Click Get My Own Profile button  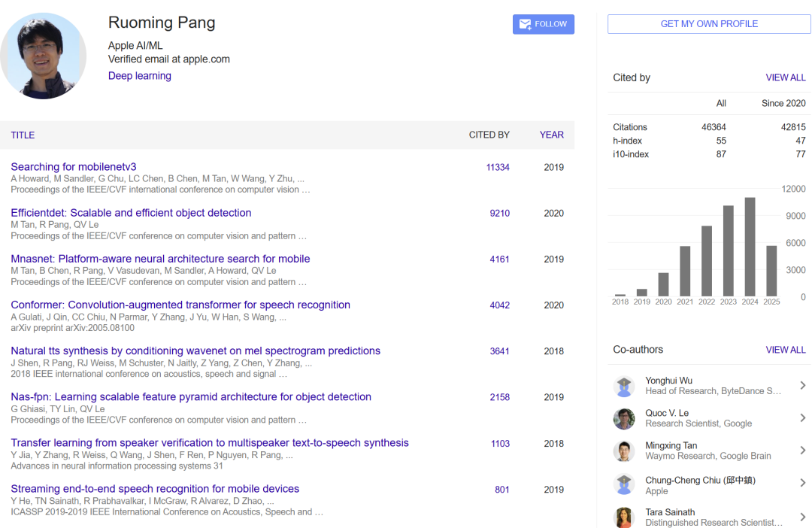tap(709, 24)
